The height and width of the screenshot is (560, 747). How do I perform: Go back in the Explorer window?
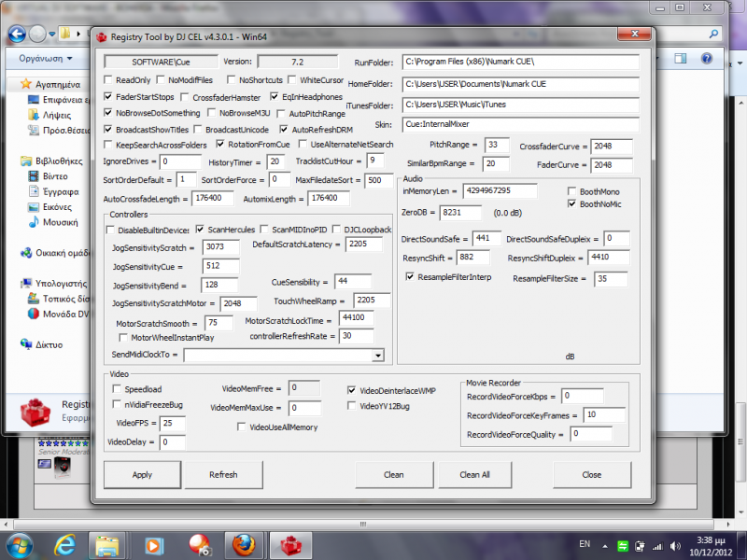click(17, 34)
